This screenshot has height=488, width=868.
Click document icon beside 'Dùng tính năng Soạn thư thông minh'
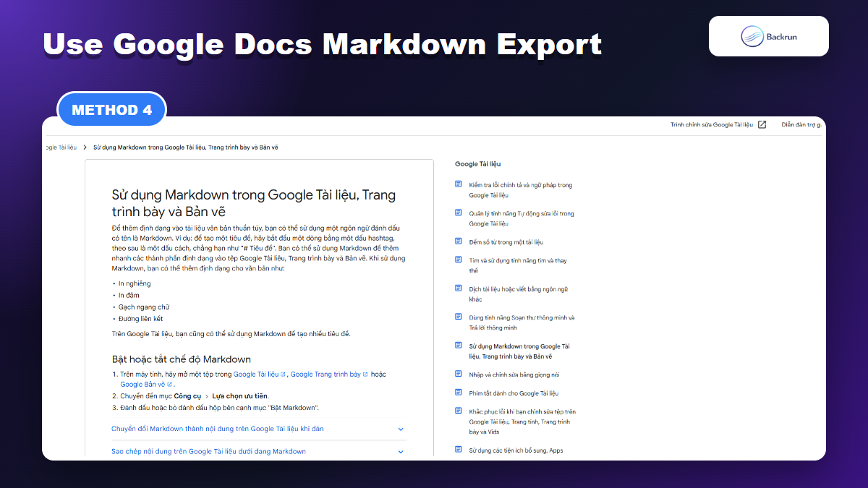pos(458,317)
